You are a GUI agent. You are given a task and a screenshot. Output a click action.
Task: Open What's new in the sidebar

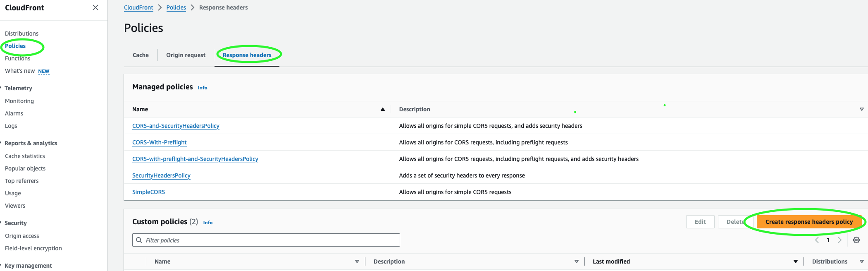pos(20,71)
